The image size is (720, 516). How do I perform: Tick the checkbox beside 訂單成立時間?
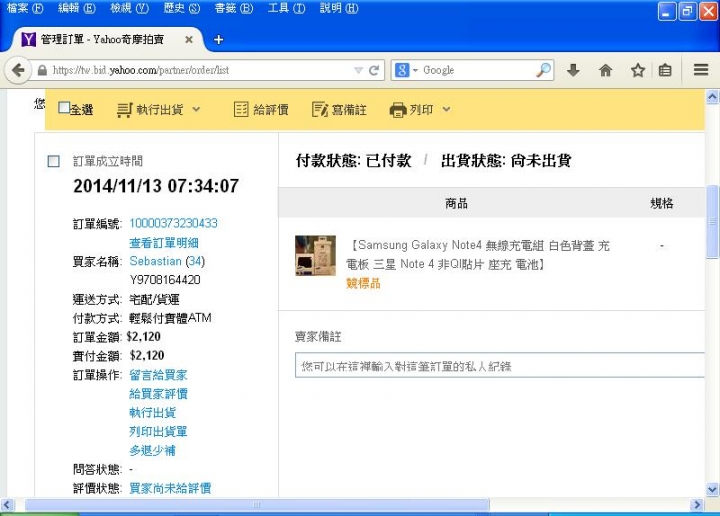coord(53,161)
